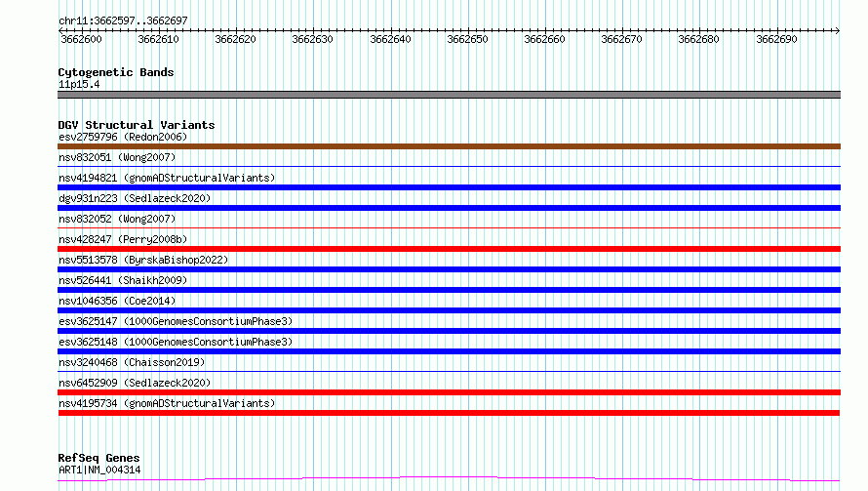Click the nsv526441 Shaikh2009 blue bar
The image size is (868, 491).
[449, 290]
